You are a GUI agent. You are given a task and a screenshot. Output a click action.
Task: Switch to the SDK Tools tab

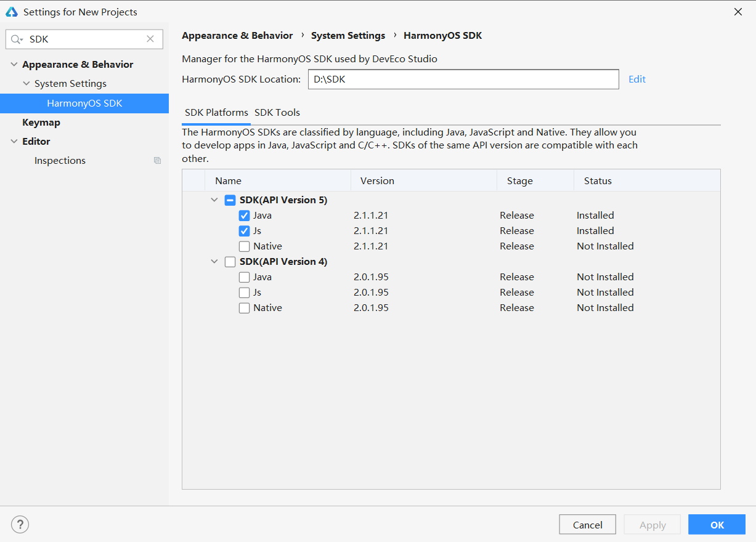tap(277, 113)
